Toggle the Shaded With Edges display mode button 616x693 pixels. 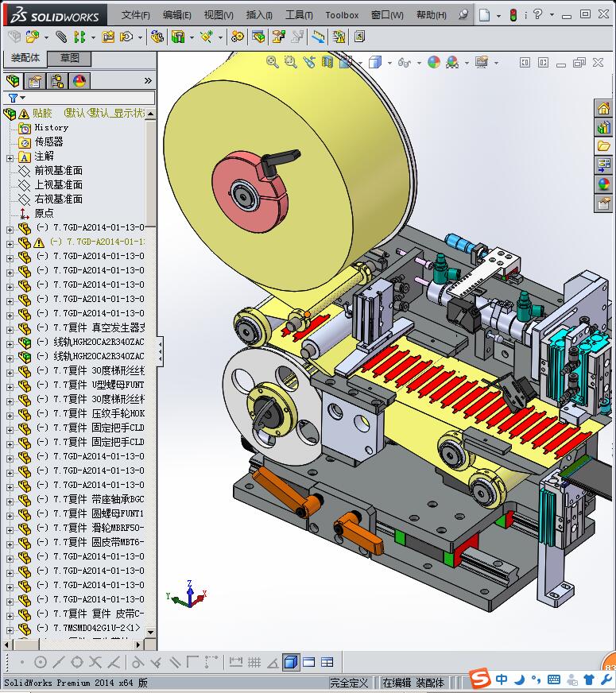pyautogui.click(x=291, y=662)
